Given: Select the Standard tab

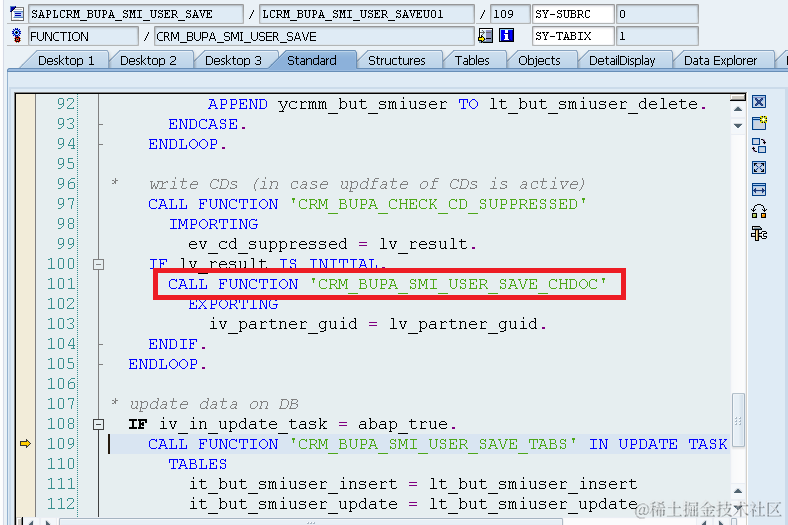Looking at the screenshot, I should point(312,60).
